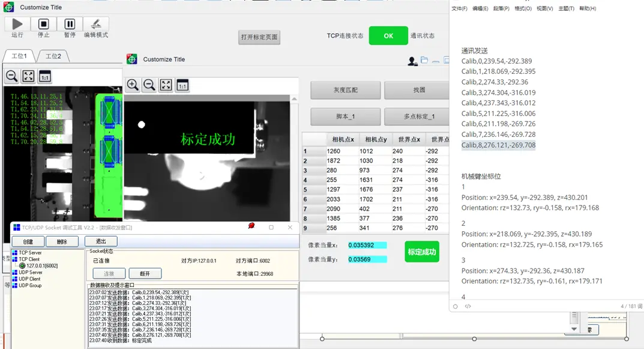Click the 多点标定_1 button
The image size is (644, 349).
(x=417, y=117)
